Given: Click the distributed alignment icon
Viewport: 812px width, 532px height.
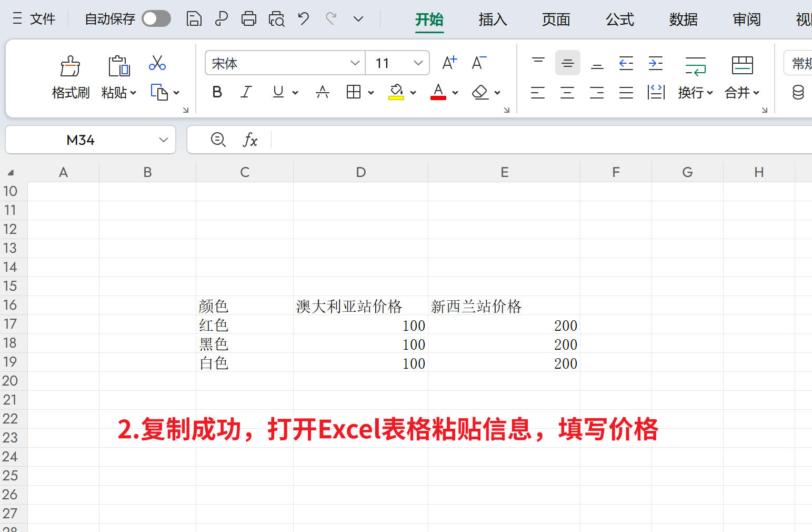Looking at the screenshot, I should coord(656,93).
